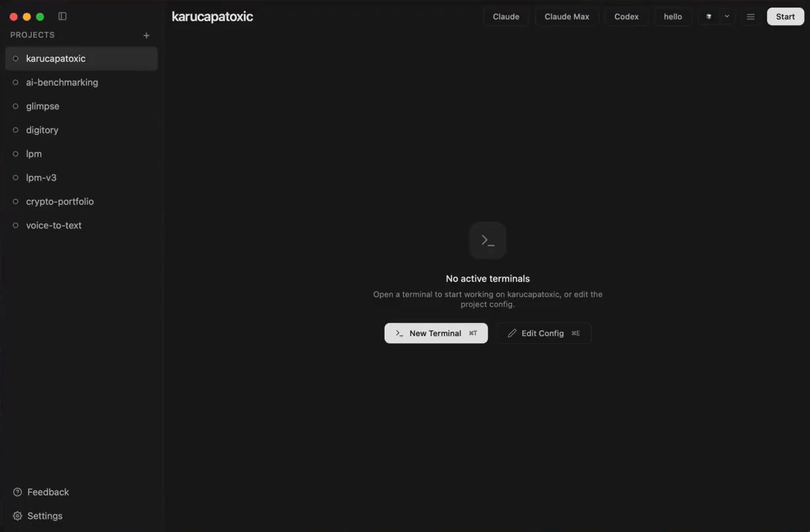Viewport: 810px width, 532px height.
Task: Toggle the sidebar panel icon
Action: [62, 17]
